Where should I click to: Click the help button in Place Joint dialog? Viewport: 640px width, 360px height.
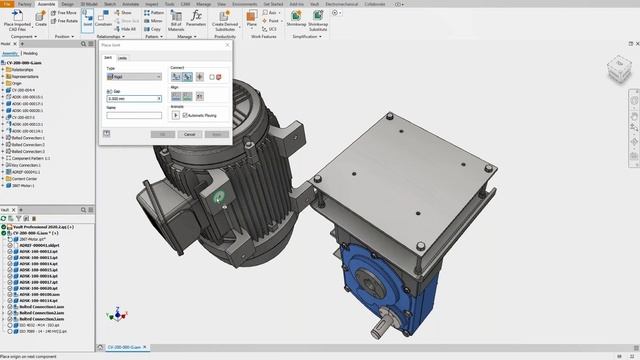(x=107, y=133)
